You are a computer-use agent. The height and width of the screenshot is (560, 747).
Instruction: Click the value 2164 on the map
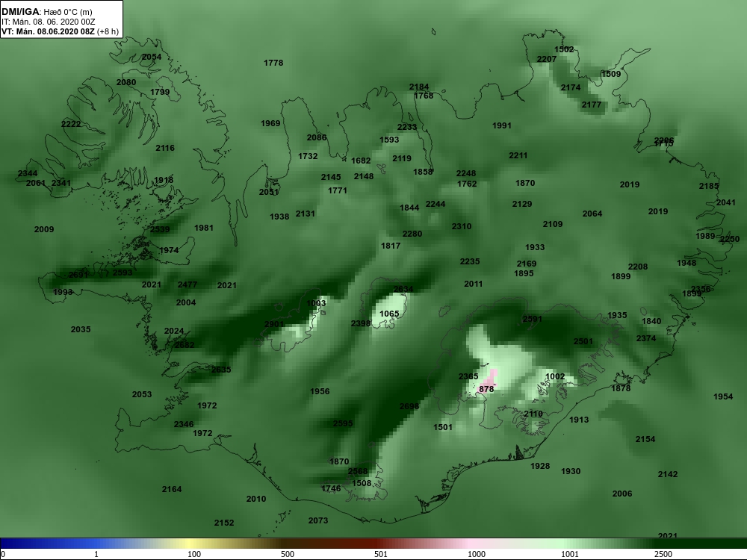172,489
